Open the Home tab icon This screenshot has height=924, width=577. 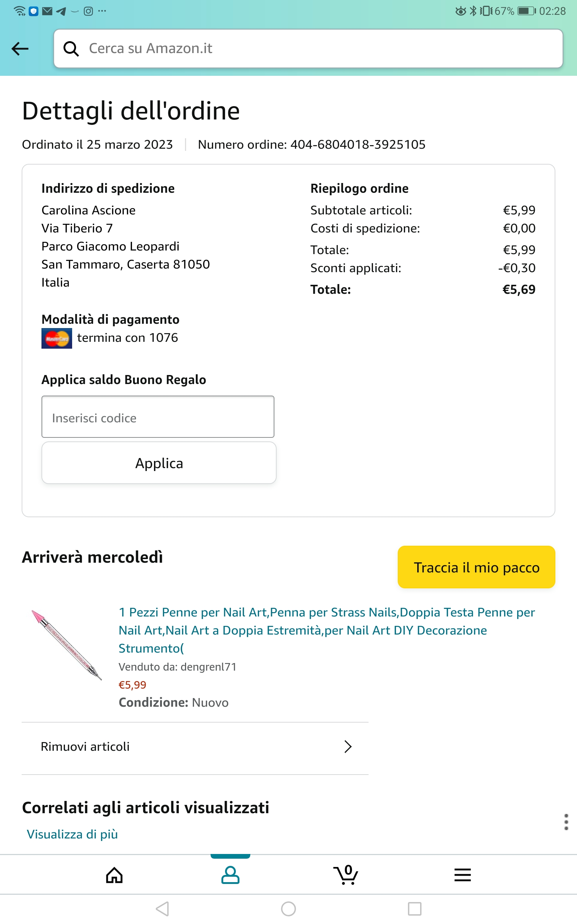click(x=114, y=875)
